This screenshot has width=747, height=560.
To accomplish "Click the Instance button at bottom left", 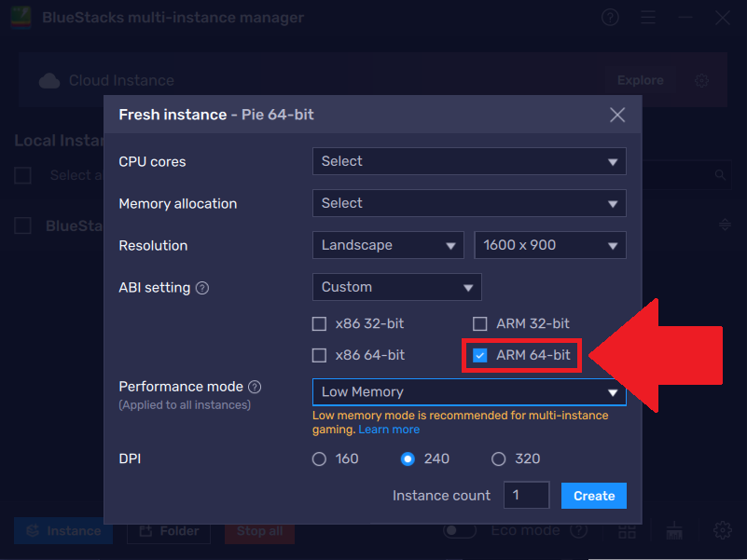I will (x=63, y=530).
